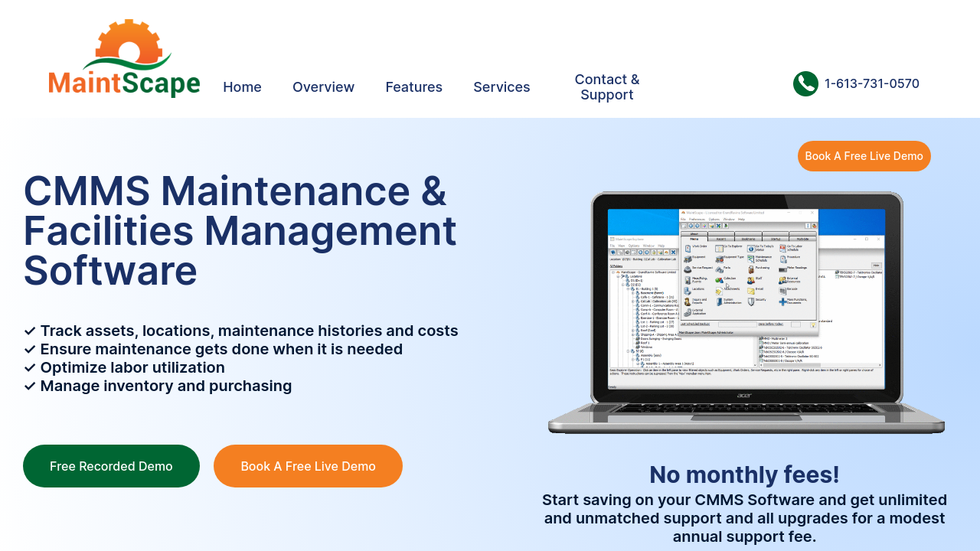Click the "No monthly fees!" heading
The image size is (980, 551).
744,474
